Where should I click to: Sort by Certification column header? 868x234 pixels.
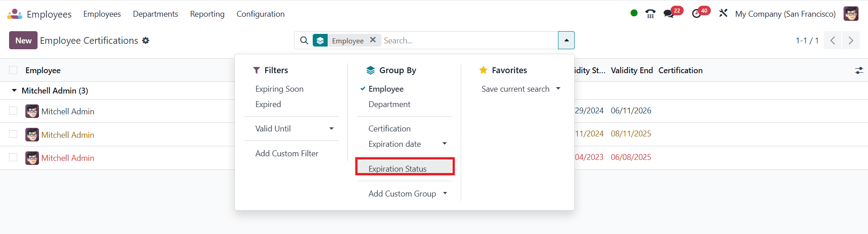point(681,70)
